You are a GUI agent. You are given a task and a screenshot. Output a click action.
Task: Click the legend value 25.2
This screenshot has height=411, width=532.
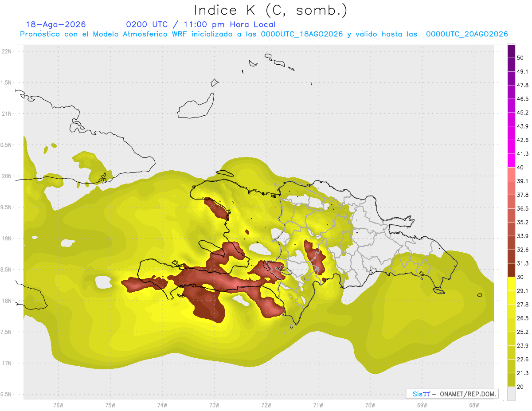pyautogui.click(x=522, y=332)
